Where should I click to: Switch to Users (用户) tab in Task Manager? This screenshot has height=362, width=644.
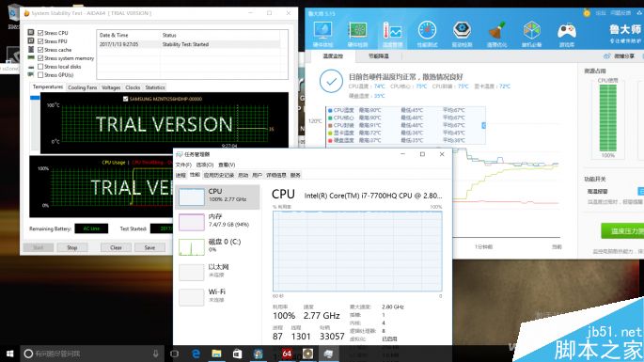coord(257,175)
